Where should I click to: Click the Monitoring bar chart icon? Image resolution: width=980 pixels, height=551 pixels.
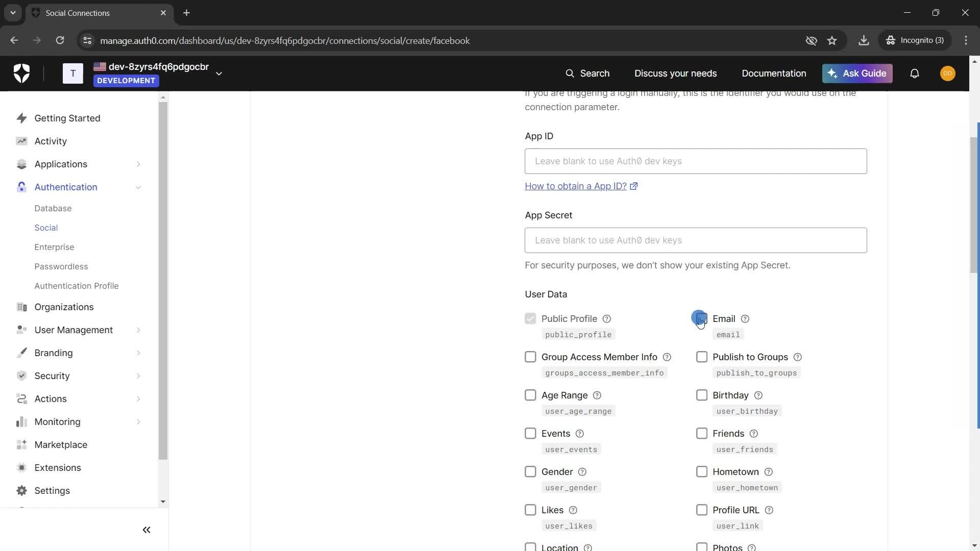tap(21, 422)
